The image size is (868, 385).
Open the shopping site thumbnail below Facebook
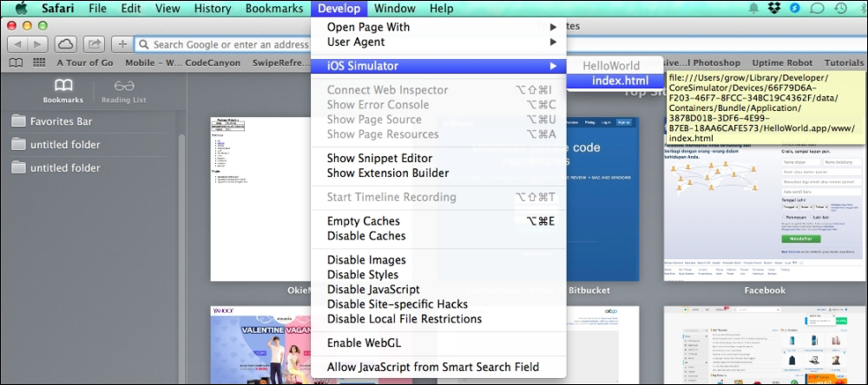[764, 343]
